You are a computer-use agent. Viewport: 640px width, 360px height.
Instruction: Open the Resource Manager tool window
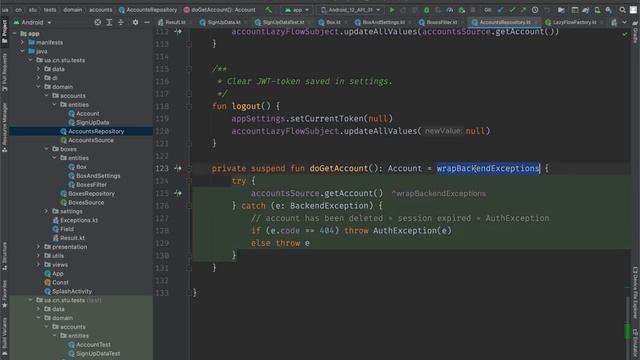(x=4, y=128)
